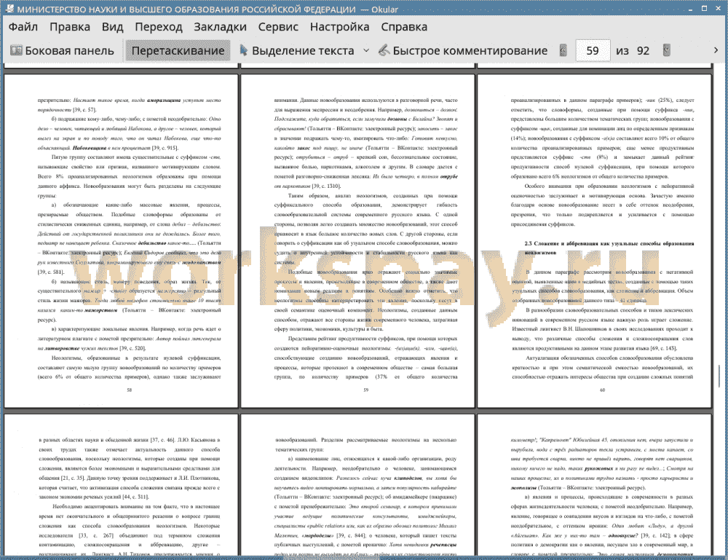
Task: Open the Закладки menu
Action: (x=220, y=27)
